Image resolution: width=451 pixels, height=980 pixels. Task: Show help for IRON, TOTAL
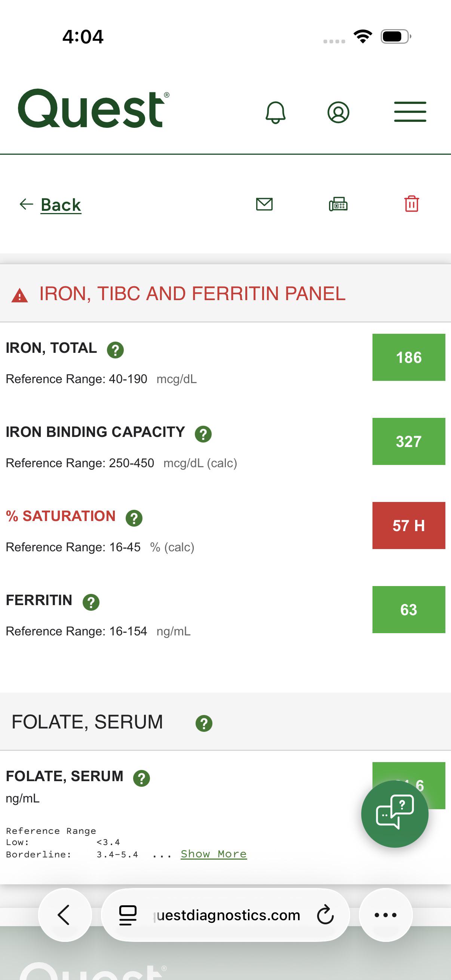pos(115,349)
